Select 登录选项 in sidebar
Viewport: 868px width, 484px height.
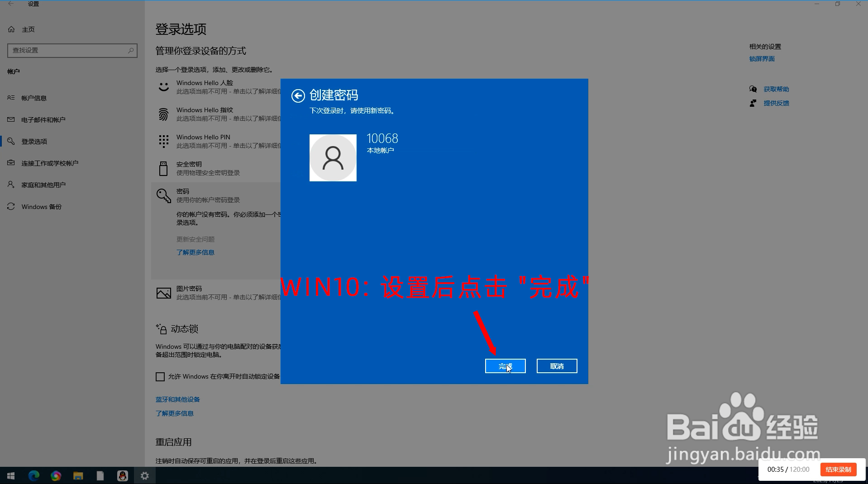tap(72, 141)
